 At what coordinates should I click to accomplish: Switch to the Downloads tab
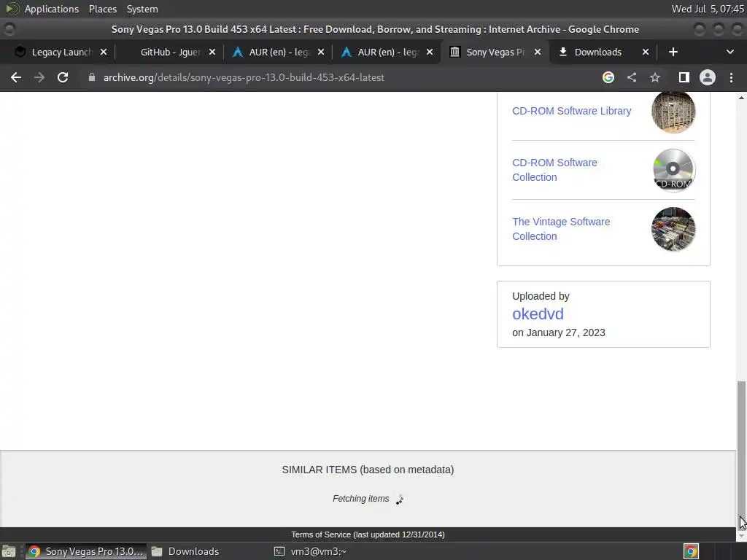598,52
